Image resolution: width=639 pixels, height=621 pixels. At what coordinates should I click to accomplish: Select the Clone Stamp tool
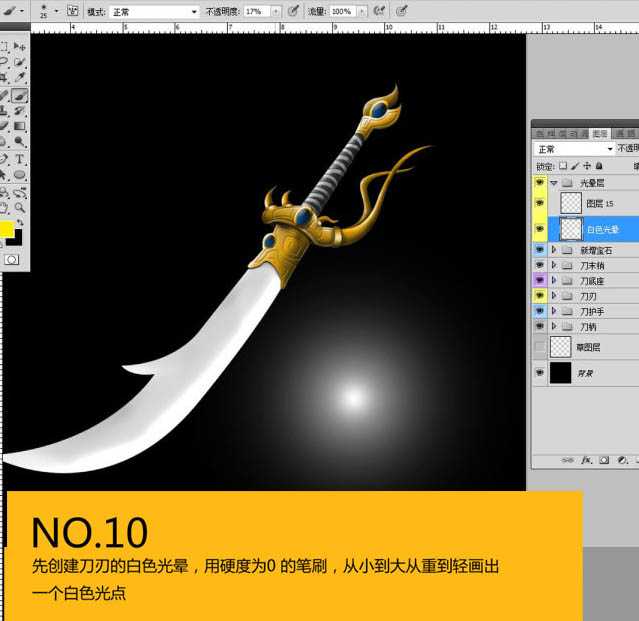click(4, 110)
